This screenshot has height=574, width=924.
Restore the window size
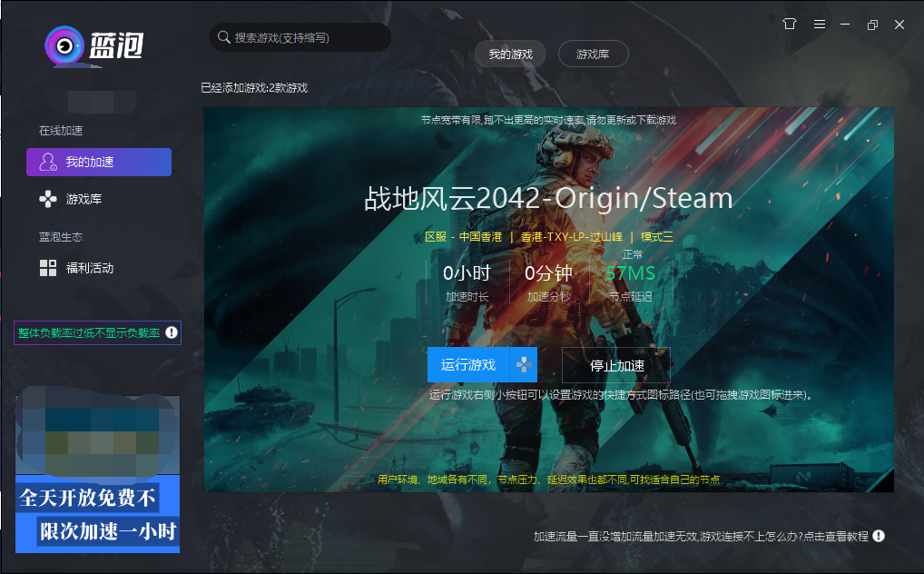click(873, 25)
